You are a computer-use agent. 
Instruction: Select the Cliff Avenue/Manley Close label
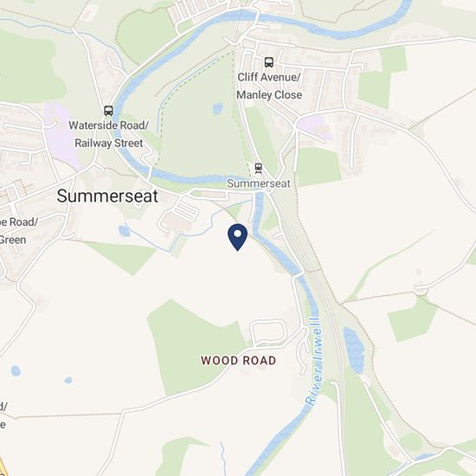pyautogui.click(x=269, y=86)
